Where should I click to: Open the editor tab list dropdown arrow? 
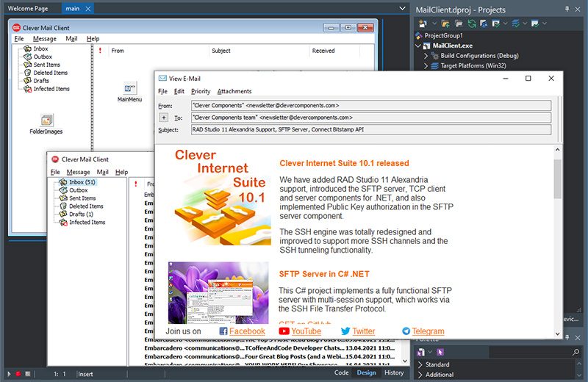(x=402, y=8)
